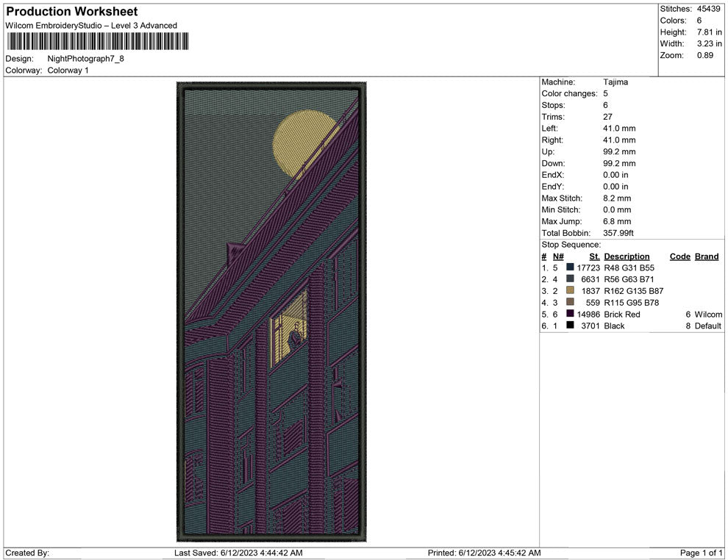Click the Width value '3.23 in'
Image resolution: width=728 pixels, height=560 pixels.
pos(710,43)
